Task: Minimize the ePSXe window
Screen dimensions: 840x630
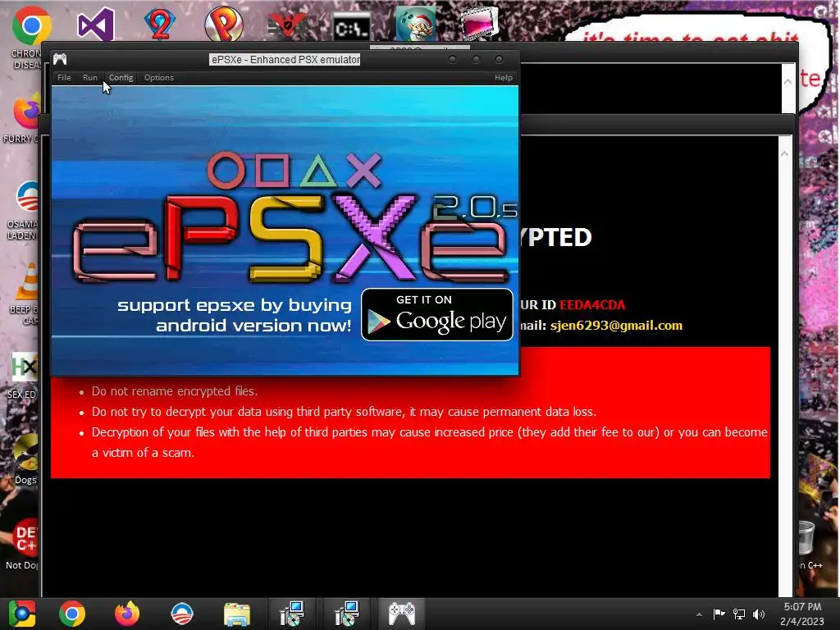Action: (452, 59)
